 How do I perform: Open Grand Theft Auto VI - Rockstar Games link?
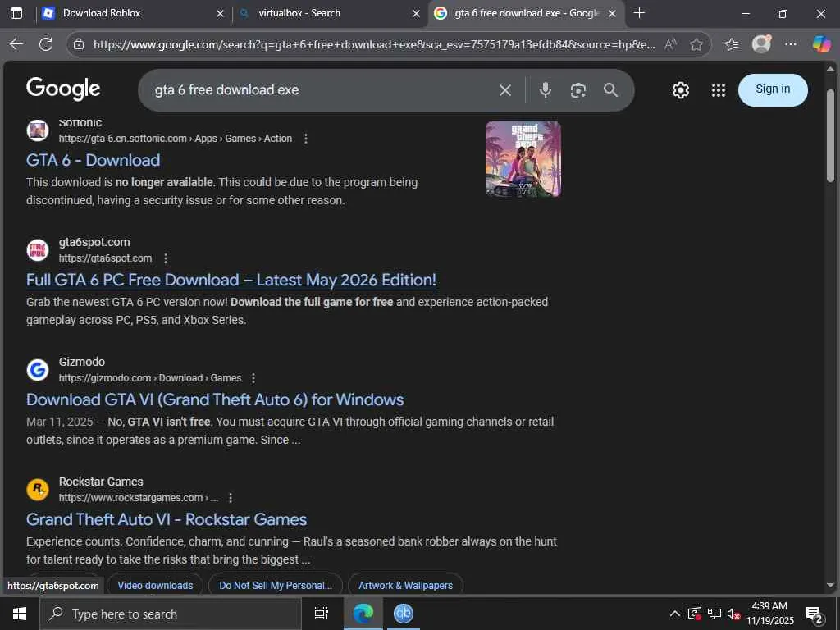(167, 519)
